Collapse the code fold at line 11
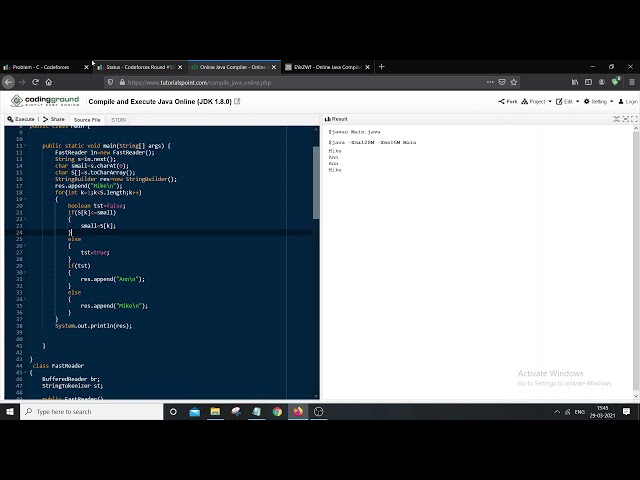This screenshot has height=480, width=640. pyautogui.click(x=25, y=146)
